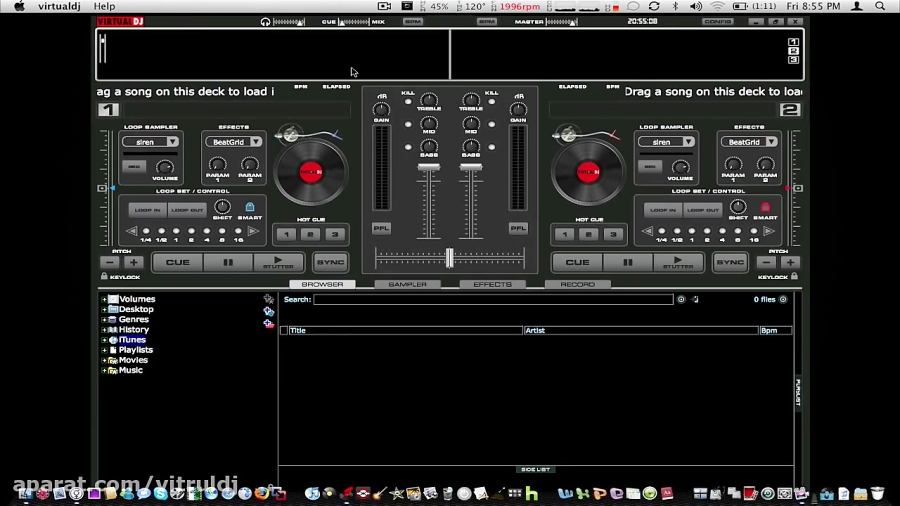Screen dimensions: 900x506
Task: Click the left channel volume fader
Action: click(429, 167)
